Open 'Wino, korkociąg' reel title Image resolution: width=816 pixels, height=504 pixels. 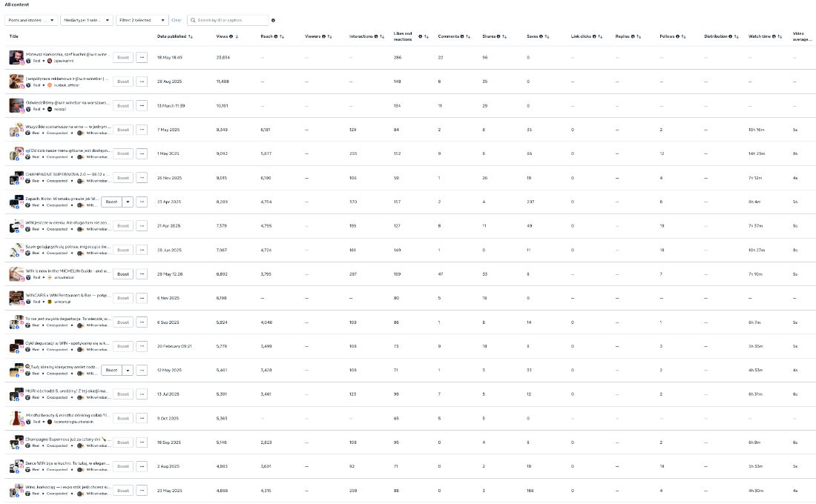68,488
